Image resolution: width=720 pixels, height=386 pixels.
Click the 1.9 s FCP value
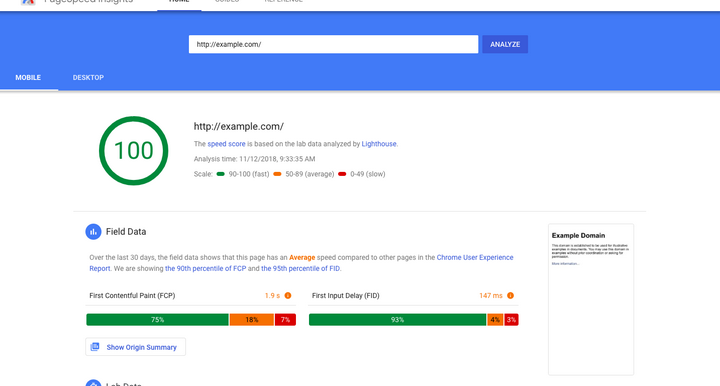coord(272,296)
